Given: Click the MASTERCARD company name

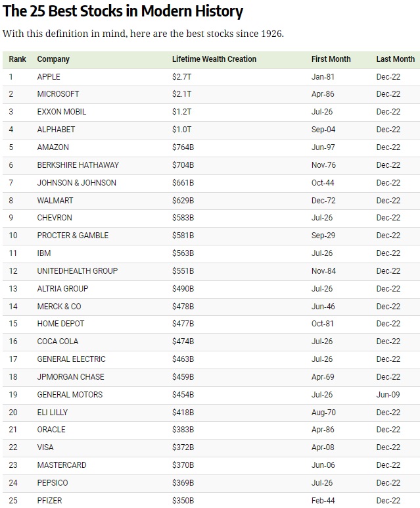Looking at the screenshot, I should (x=61, y=465).
